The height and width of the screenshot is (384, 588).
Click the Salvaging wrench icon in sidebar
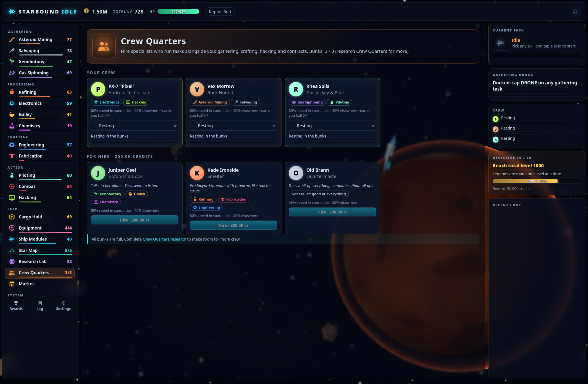[x=12, y=51]
